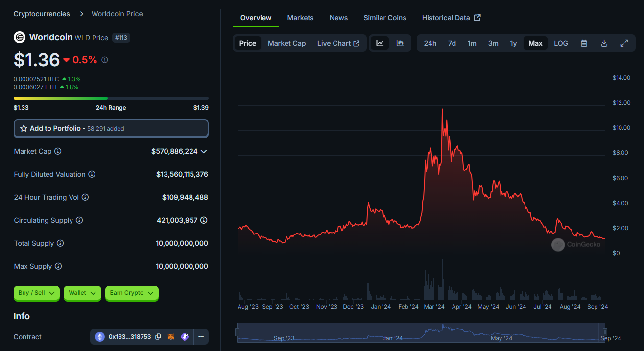644x351 pixels.
Task: Set chart range to 24h
Action: pos(430,43)
